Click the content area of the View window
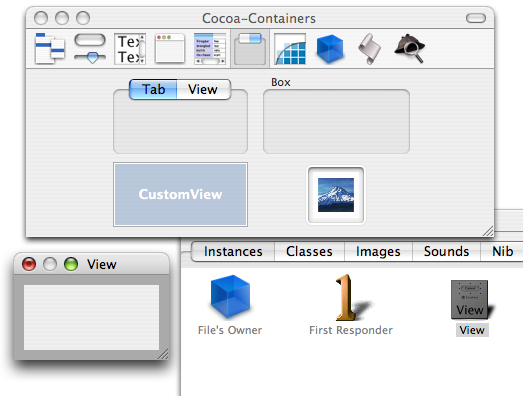The image size is (523, 396). coord(91,317)
